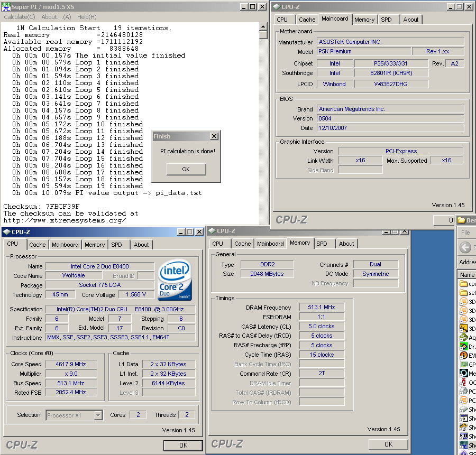The image size is (476, 455).
Task: Click the Level 2 cache value 6144 KBytes
Action: click(169, 383)
